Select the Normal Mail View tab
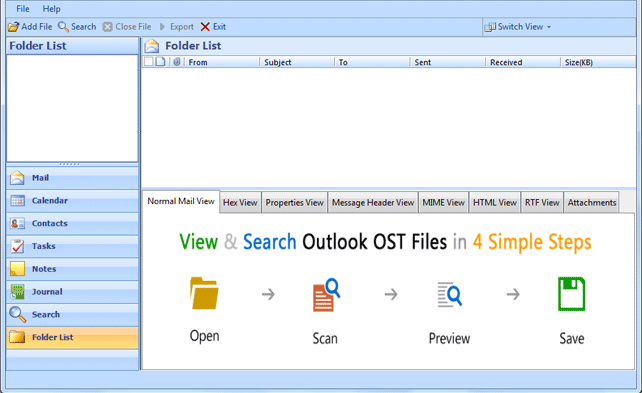642x393 pixels. point(181,201)
